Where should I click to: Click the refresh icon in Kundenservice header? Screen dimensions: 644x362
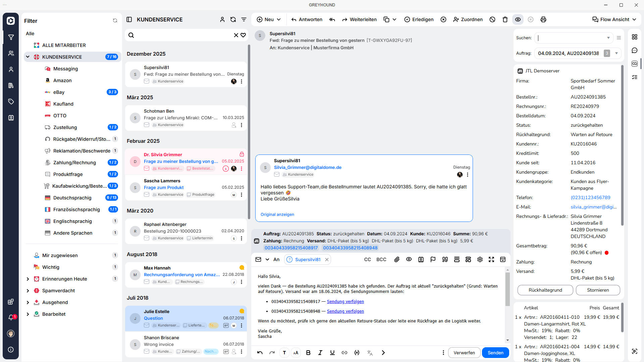coord(233,19)
